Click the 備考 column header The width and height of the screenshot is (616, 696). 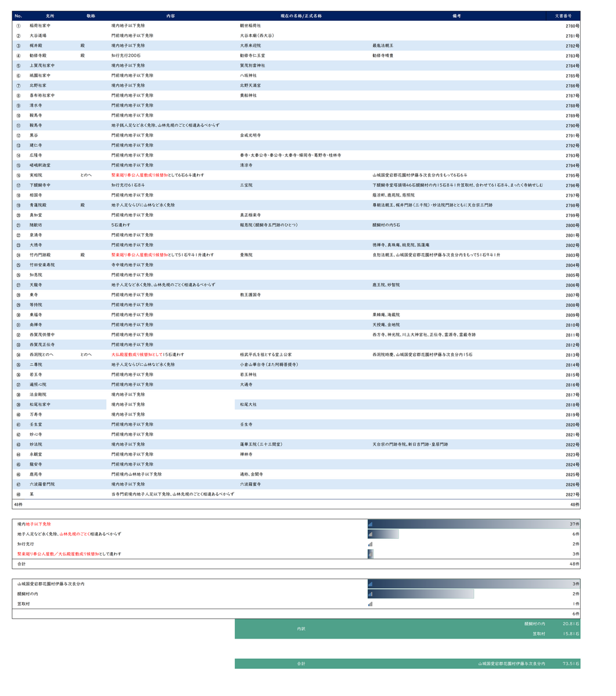pos(456,16)
